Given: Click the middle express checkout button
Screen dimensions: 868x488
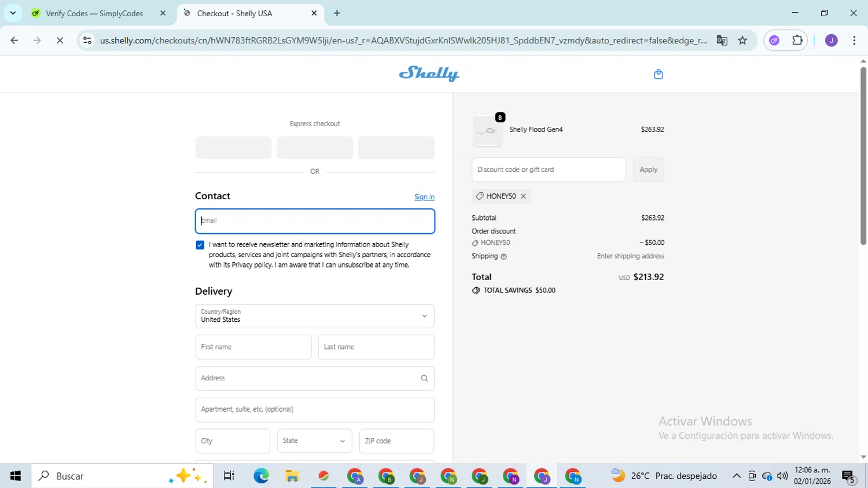Looking at the screenshot, I should [x=315, y=148].
